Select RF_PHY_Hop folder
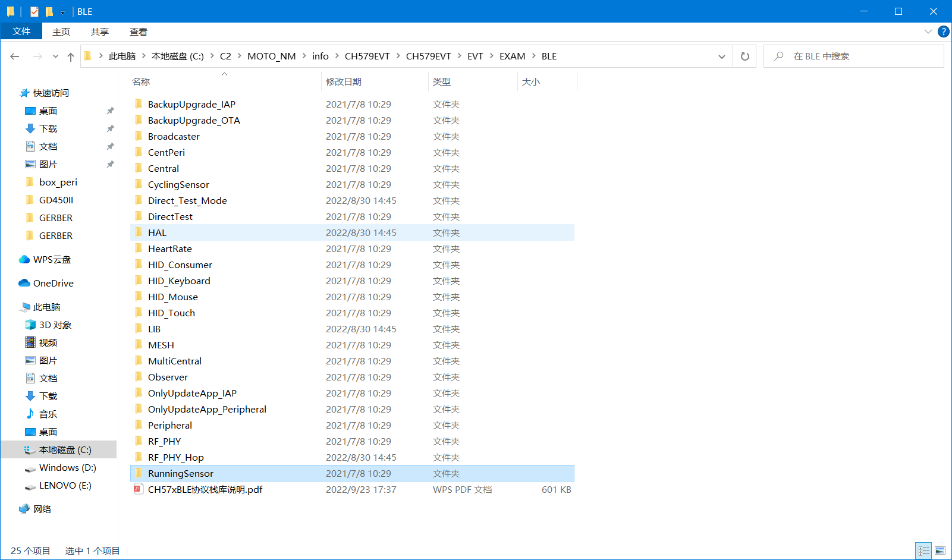The image size is (952, 560). click(352, 458)
